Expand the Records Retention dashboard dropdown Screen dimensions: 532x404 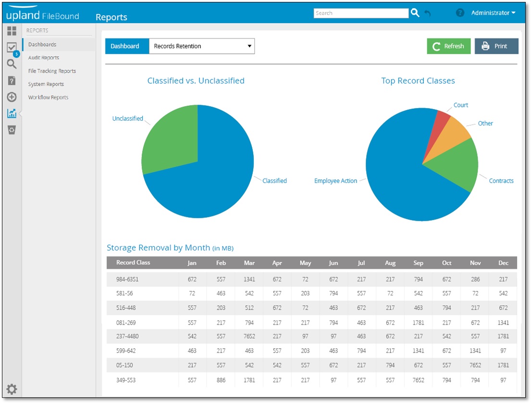202,46
